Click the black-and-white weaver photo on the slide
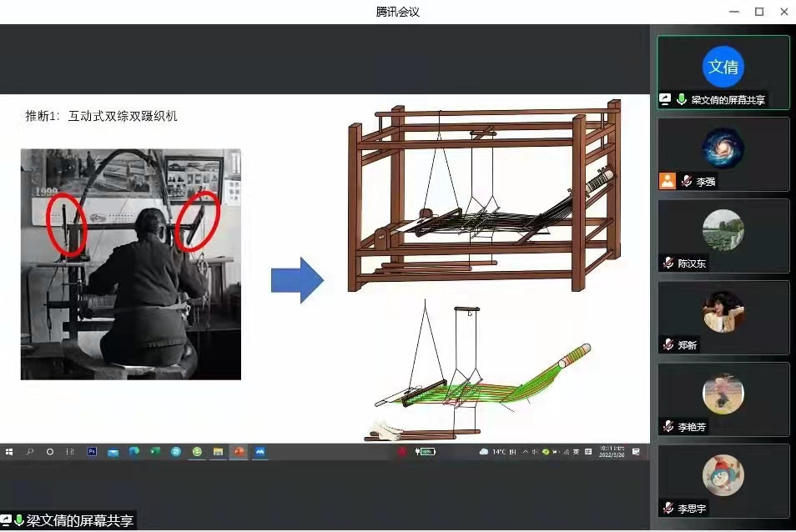Screen dimensions: 796x532 coord(130,264)
